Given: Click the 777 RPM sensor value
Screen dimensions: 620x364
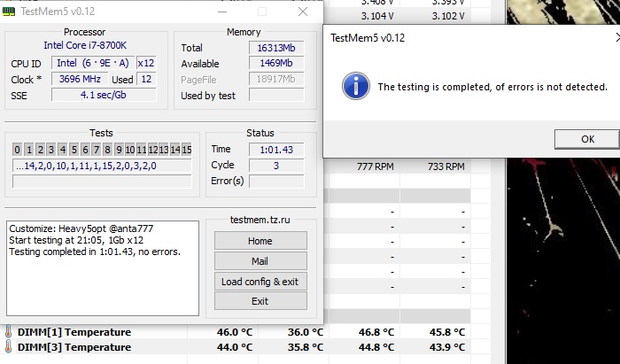Looking at the screenshot, I should 376,167.
